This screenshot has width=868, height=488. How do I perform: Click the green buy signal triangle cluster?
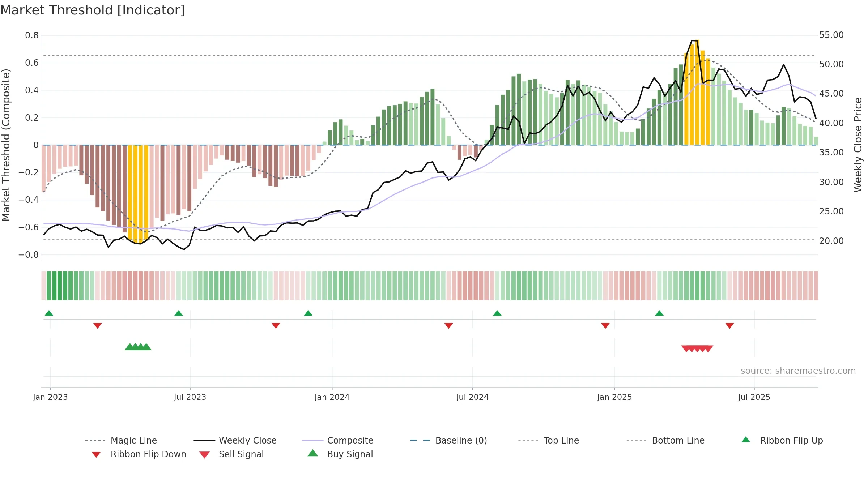tap(138, 347)
